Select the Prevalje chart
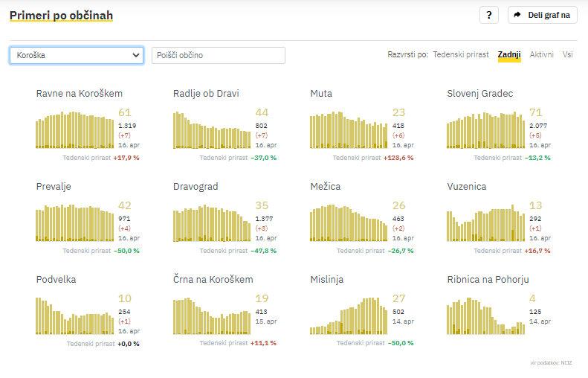Viewport: 588px width, 378px height. (76, 223)
